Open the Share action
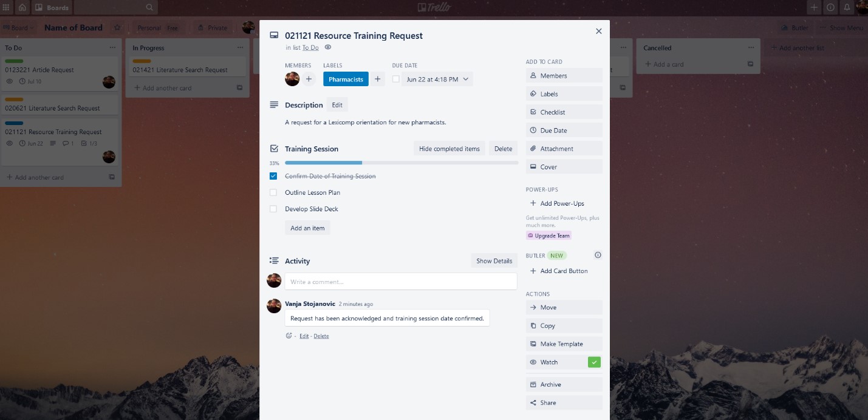This screenshot has height=420, width=868. tap(564, 403)
